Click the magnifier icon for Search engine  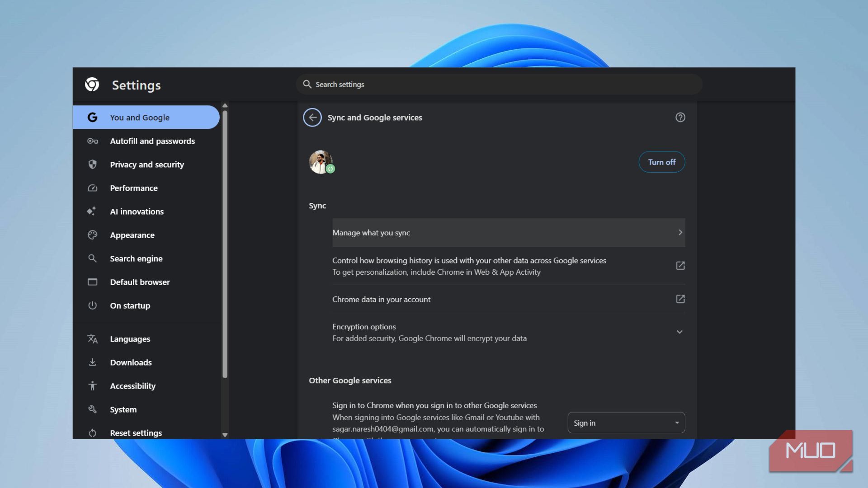(x=92, y=258)
